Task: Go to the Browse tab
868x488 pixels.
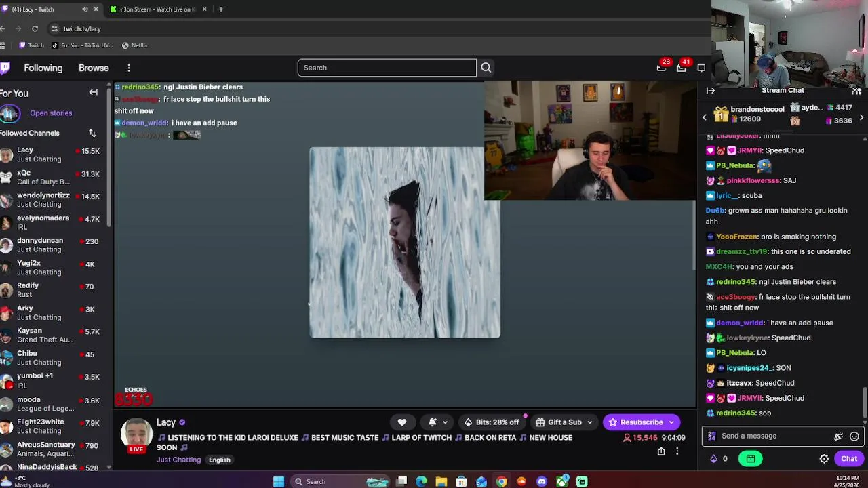Action: tap(94, 68)
